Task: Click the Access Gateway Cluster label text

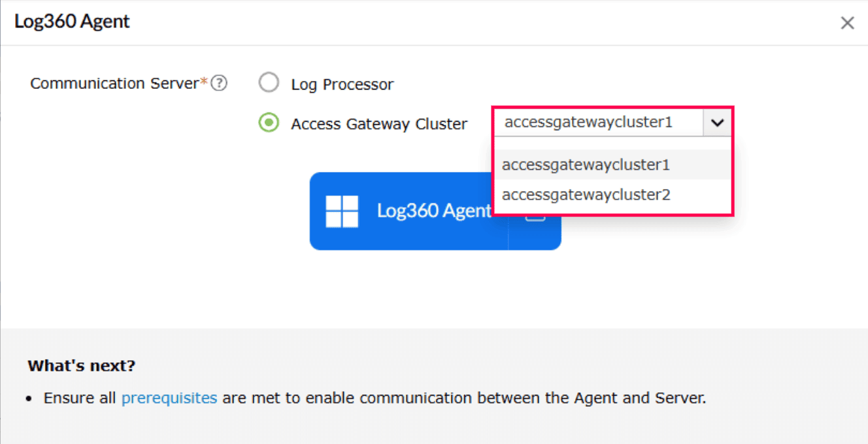Action: coord(379,124)
